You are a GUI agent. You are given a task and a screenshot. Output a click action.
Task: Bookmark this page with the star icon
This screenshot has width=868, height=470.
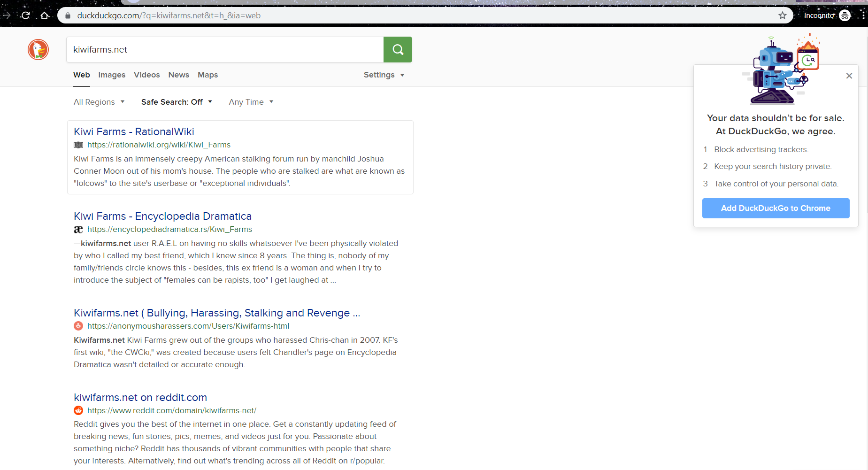(782, 15)
